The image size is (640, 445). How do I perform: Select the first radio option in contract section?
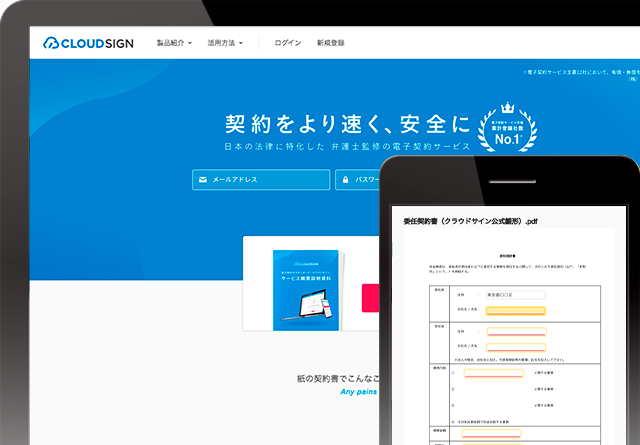[453, 373]
